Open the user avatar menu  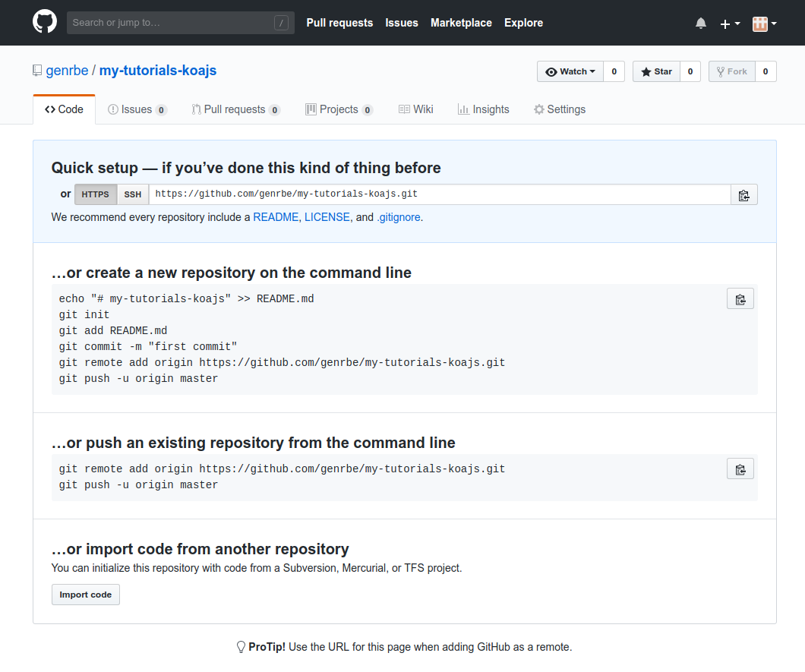pos(764,24)
